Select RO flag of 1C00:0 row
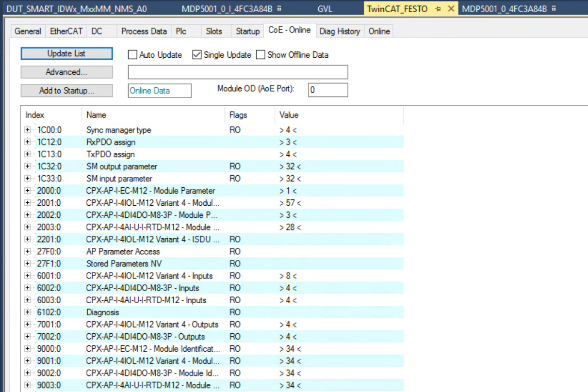This screenshot has width=588, height=392. pos(235,130)
